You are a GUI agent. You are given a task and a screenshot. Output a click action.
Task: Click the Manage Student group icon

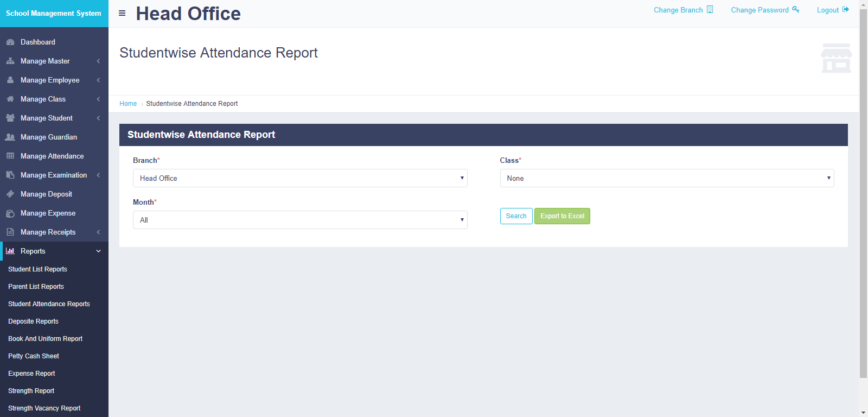pos(10,118)
